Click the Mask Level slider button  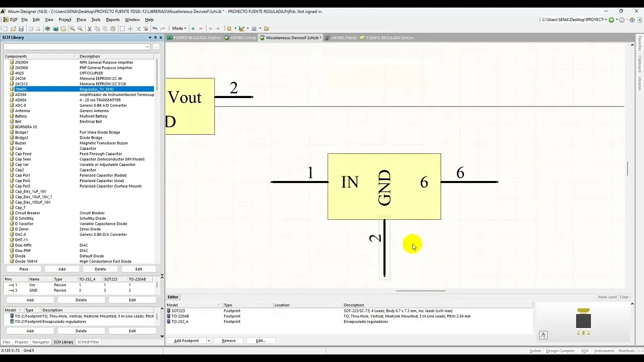pyautogui.click(x=607, y=297)
